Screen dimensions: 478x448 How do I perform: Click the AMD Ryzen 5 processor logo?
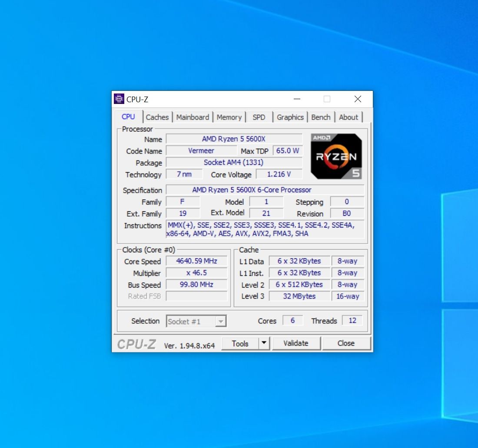coord(336,156)
